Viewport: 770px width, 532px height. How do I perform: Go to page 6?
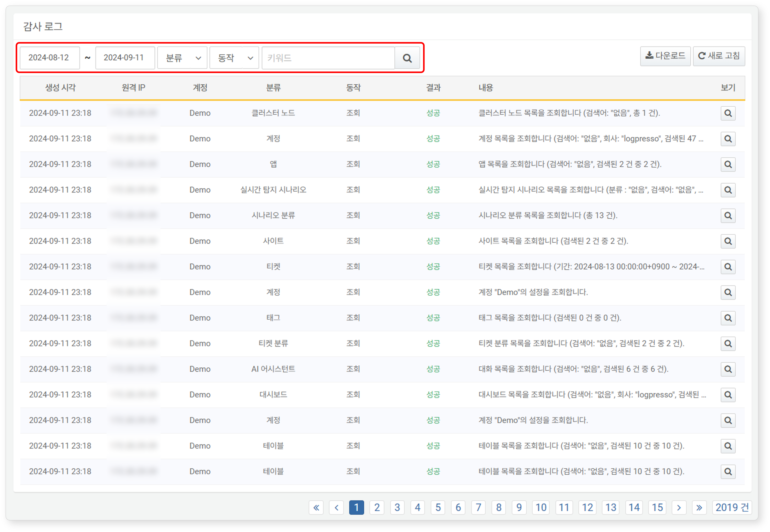coord(458,507)
